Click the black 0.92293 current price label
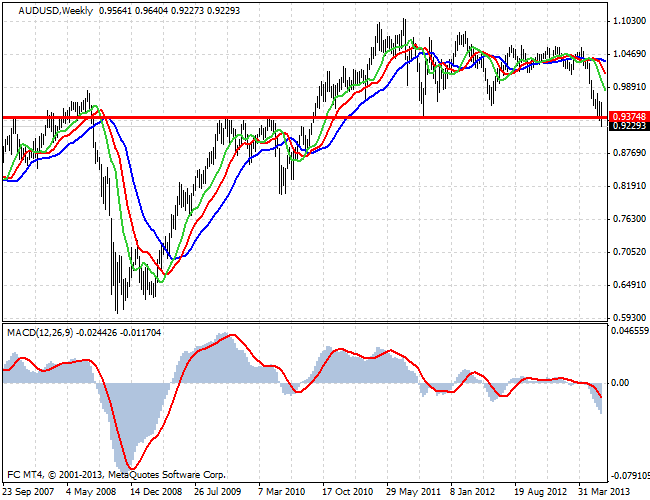The image size is (650, 500). coord(629,125)
